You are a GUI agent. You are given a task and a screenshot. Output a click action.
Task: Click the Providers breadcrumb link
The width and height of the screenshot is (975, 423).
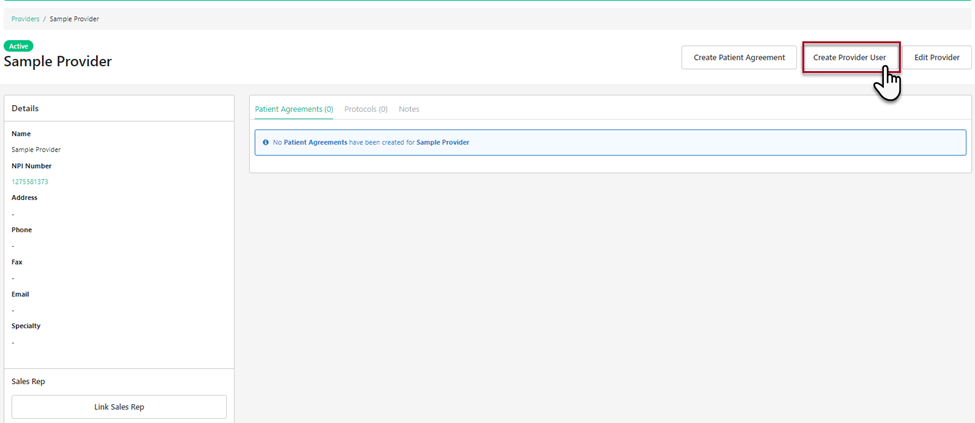coord(25,19)
